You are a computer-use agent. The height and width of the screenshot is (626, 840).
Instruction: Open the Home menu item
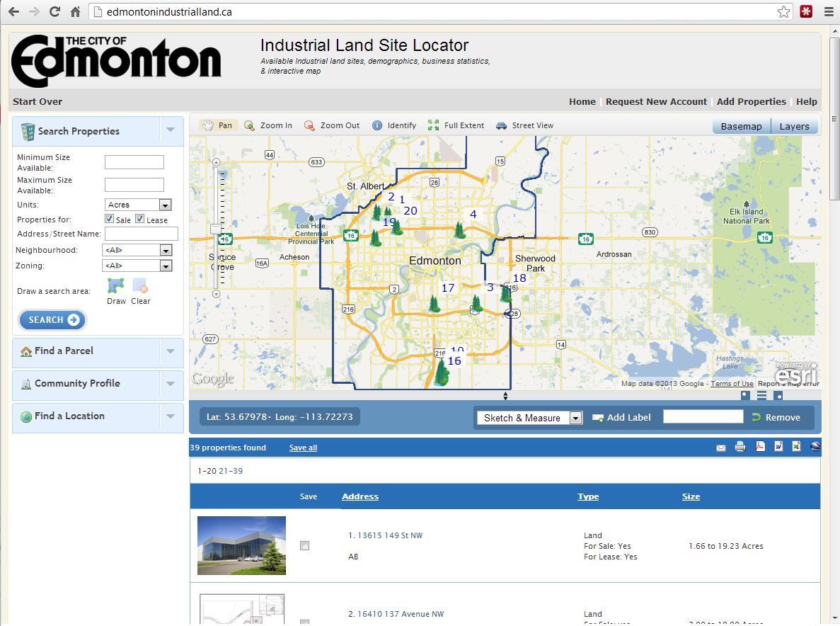pyautogui.click(x=582, y=101)
